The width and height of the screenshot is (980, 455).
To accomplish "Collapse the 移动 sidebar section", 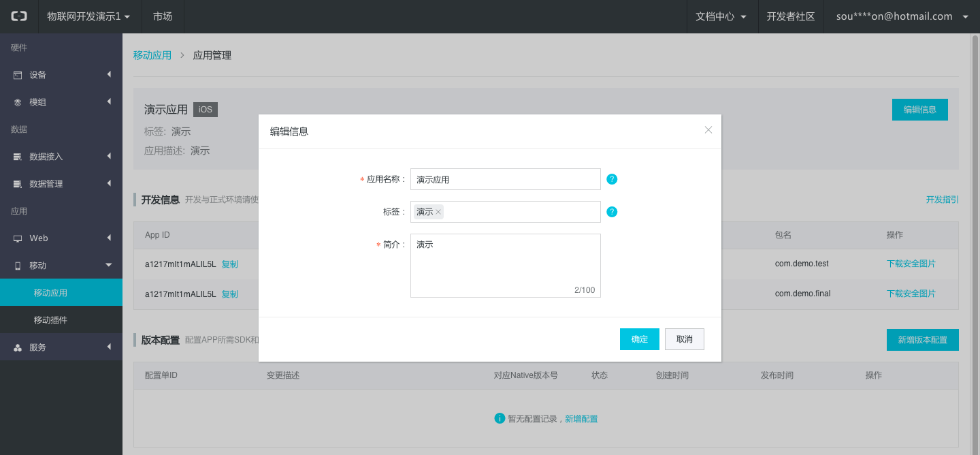I will [x=61, y=266].
